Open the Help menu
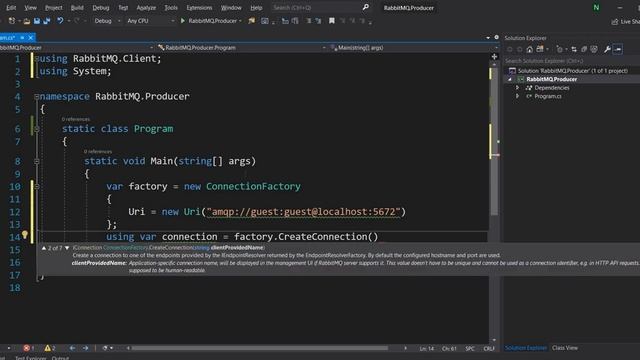 (x=256, y=8)
